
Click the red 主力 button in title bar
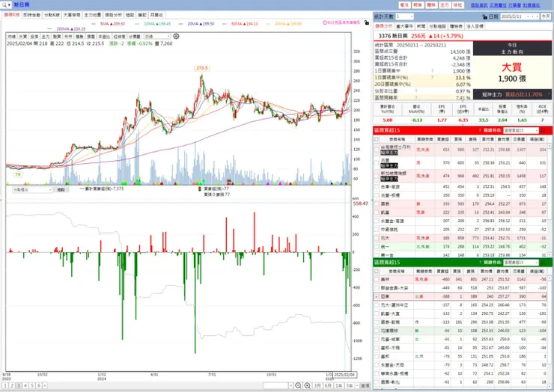tap(445, 5)
